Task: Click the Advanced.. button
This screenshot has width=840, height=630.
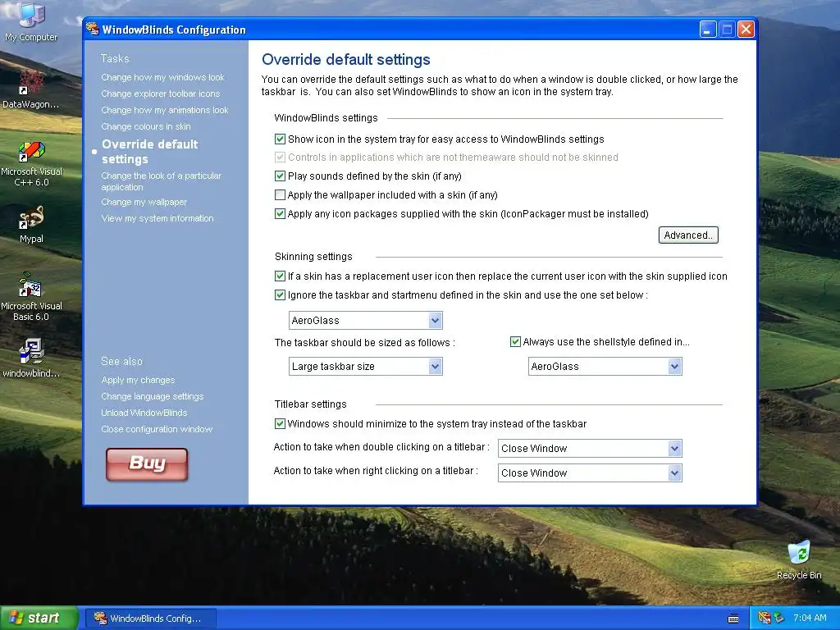Action: 688,235
